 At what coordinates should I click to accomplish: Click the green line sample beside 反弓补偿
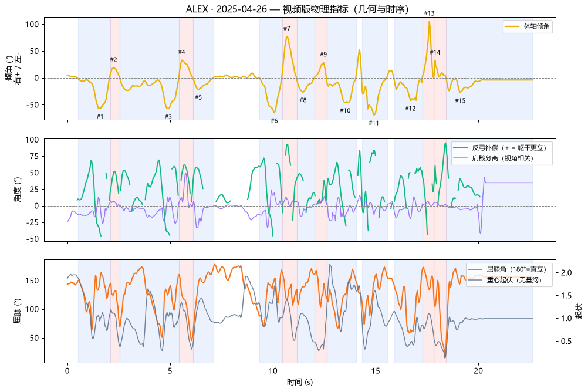pyautogui.click(x=461, y=148)
